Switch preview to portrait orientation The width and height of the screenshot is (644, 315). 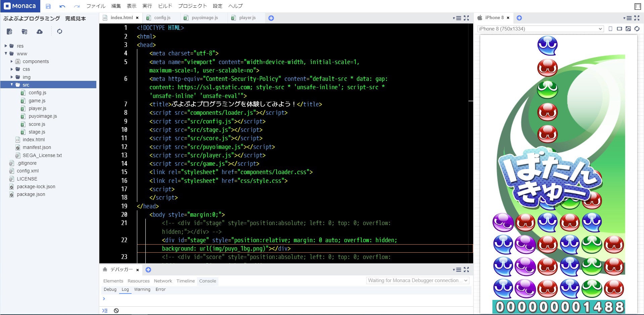click(610, 29)
